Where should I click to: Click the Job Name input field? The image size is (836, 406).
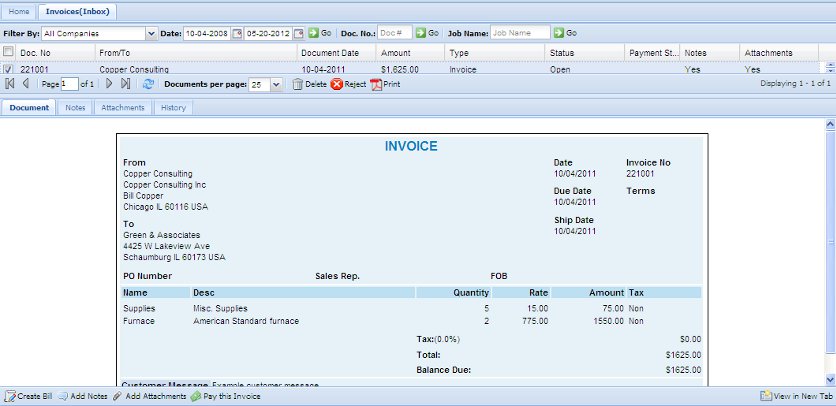click(x=520, y=33)
